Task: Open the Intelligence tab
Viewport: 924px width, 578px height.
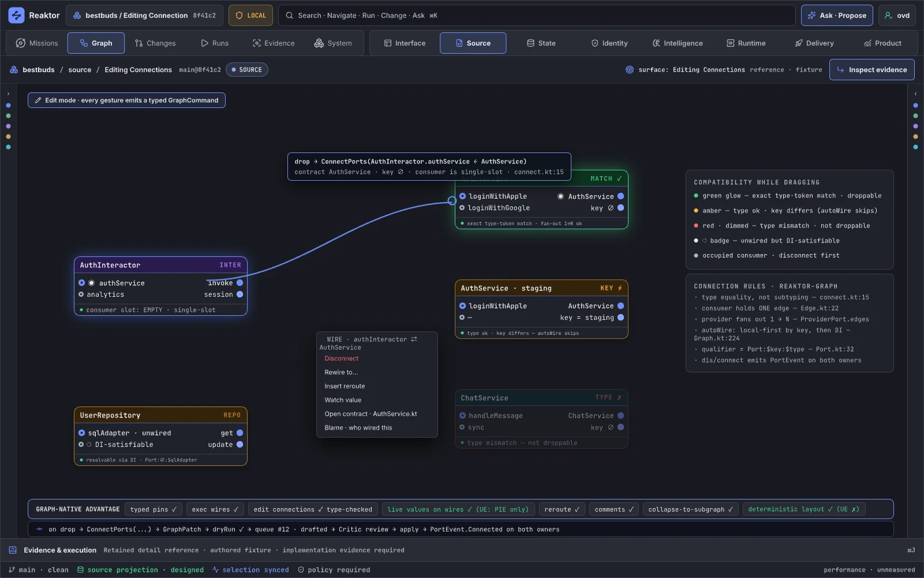Action: pos(678,43)
